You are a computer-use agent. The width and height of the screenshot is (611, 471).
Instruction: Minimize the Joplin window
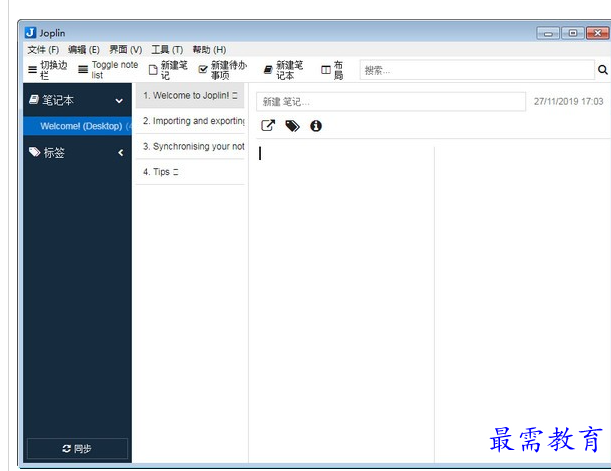click(x=548, y=33)
